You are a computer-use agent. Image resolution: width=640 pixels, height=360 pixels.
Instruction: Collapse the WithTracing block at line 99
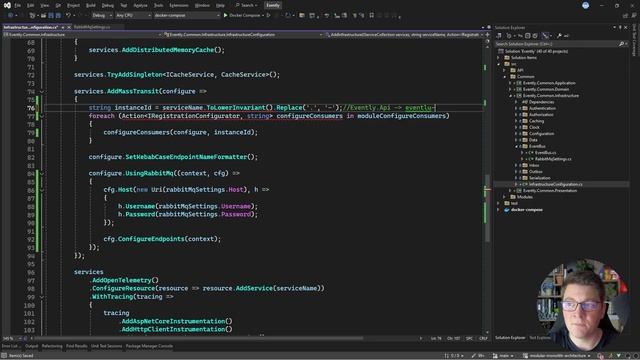point(42,297)
